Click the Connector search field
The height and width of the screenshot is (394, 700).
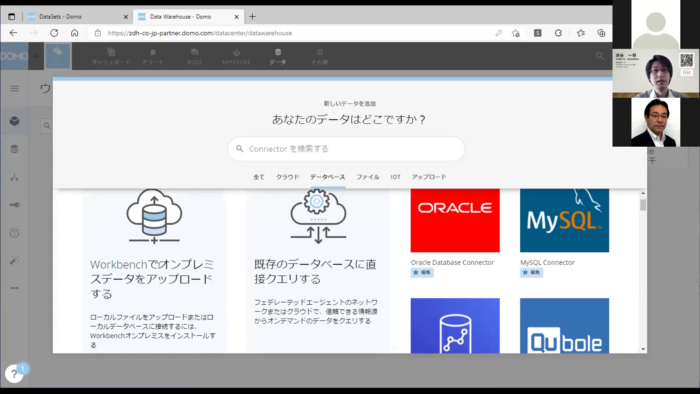346,149
